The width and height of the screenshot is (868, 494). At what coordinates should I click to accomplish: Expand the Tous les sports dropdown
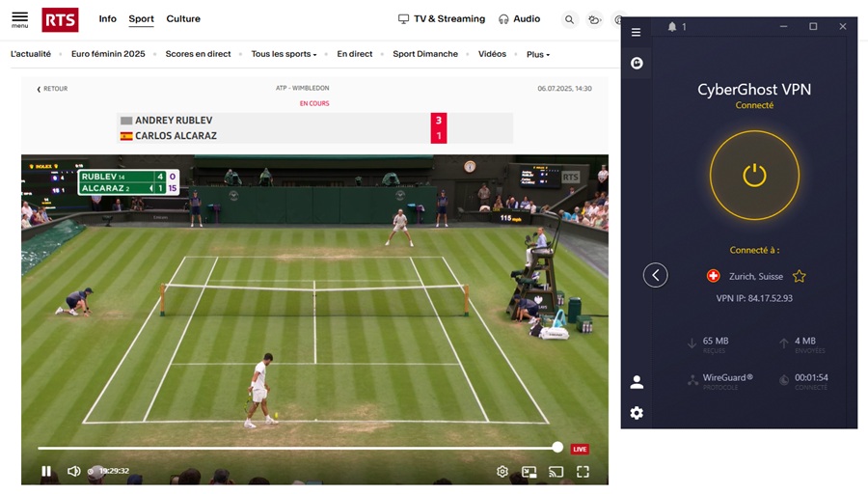284,54
